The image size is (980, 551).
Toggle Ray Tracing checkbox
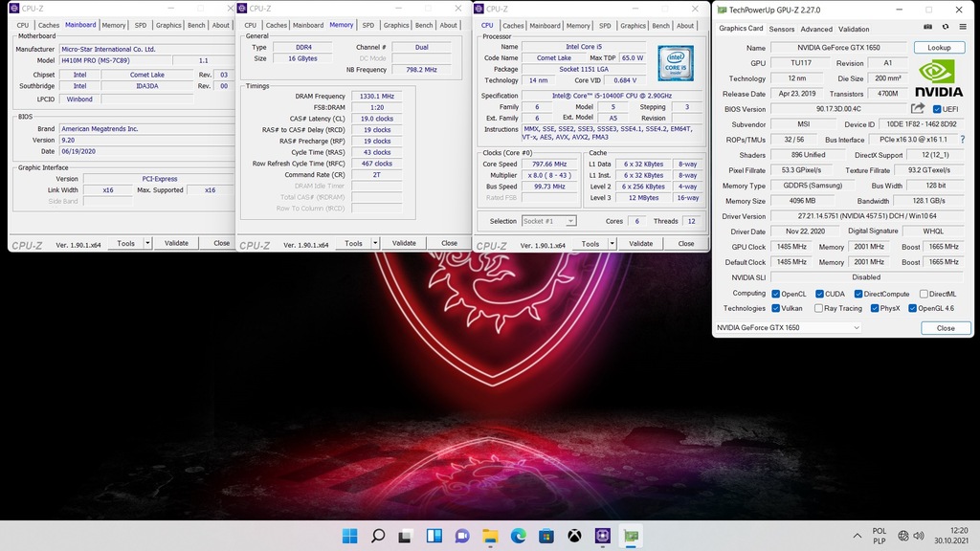pos(818,308)
